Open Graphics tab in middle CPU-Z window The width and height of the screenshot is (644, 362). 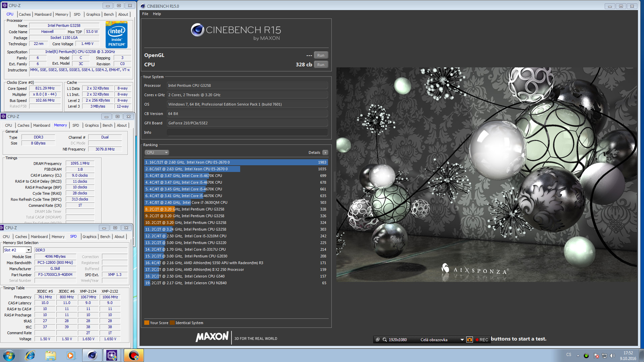[x=92, y=125]
